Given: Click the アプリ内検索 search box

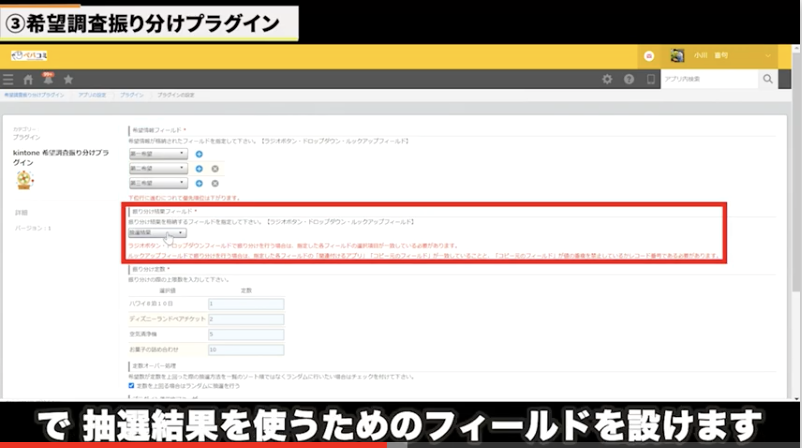Looking at the screenshot, I should point(709,79).
